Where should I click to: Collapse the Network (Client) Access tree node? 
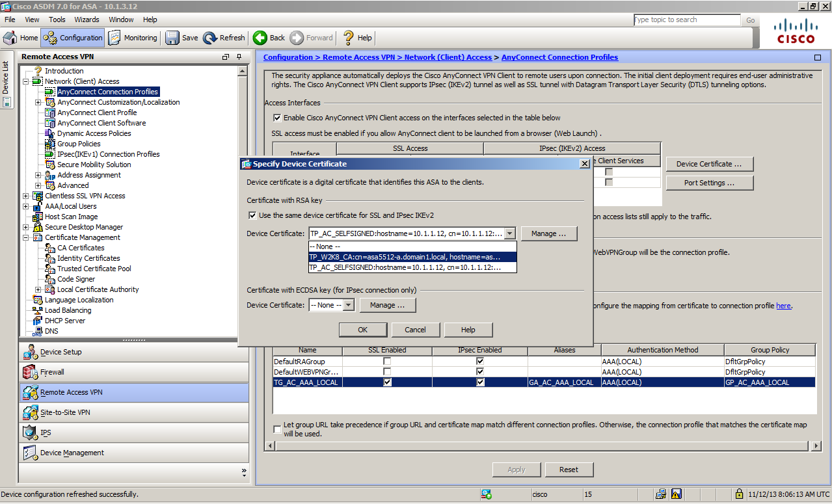(x=26, y=81)
